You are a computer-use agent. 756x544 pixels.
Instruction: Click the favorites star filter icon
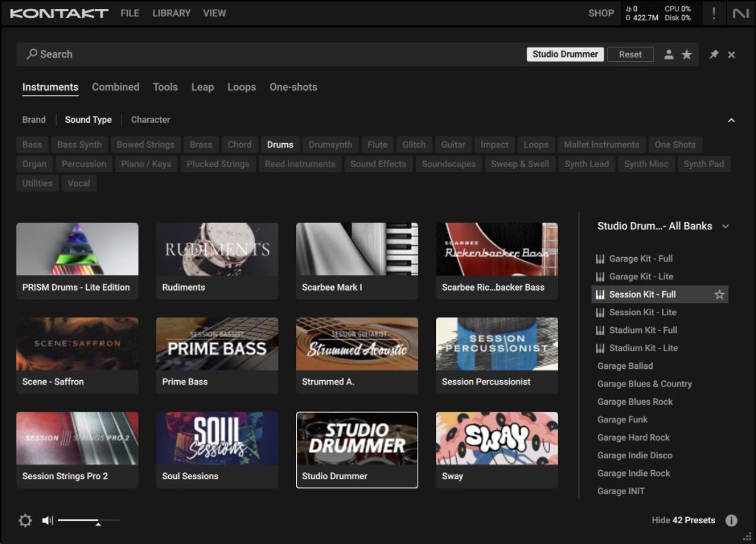coord(687,55)
